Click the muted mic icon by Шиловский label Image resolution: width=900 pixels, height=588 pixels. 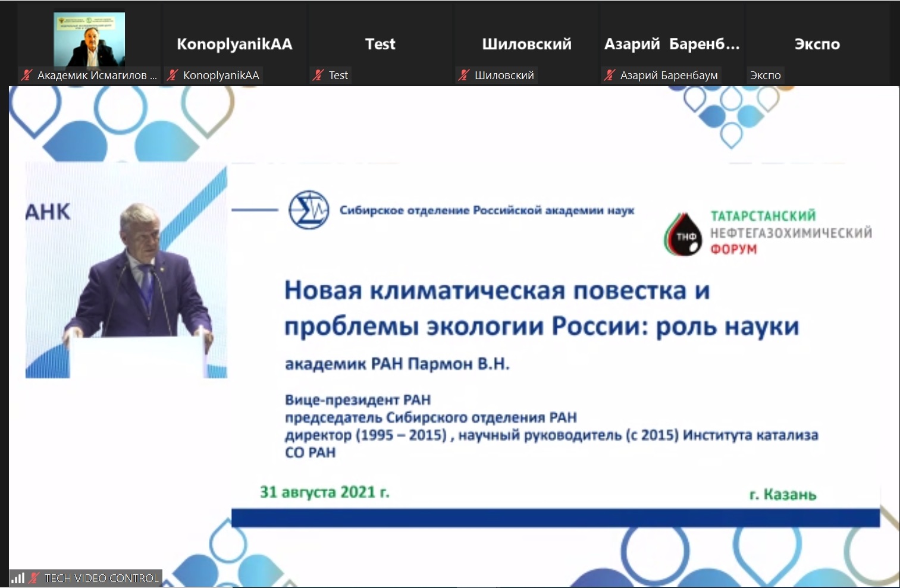464,76
